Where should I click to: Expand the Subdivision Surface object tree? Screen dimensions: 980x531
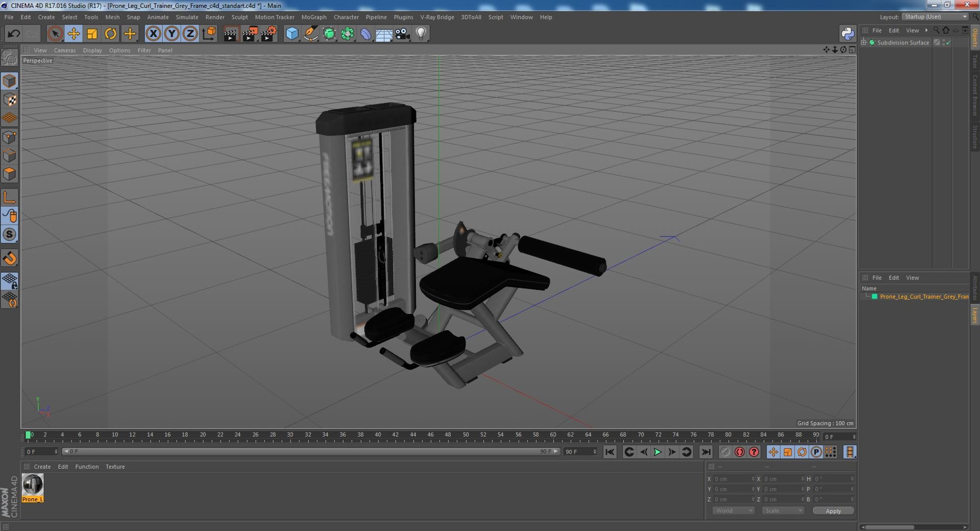[x=864, y=42]
